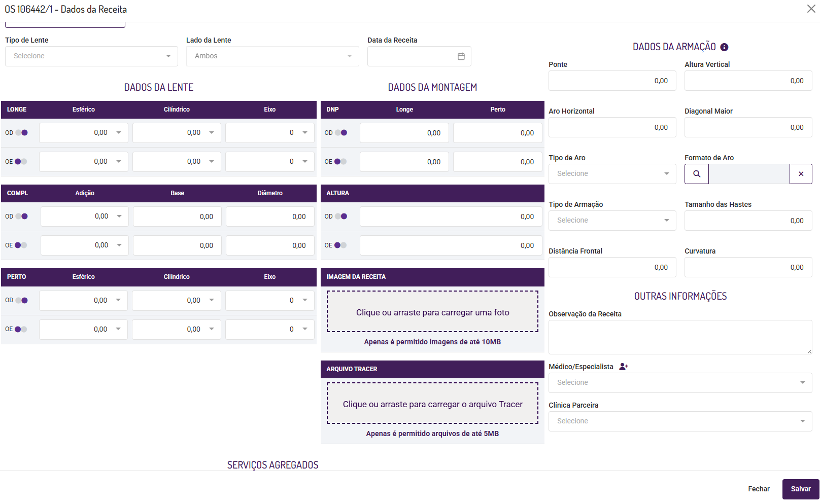Click the Tracer file upload area
Screen dimensions: 820x504
click(x=432, y=404)
